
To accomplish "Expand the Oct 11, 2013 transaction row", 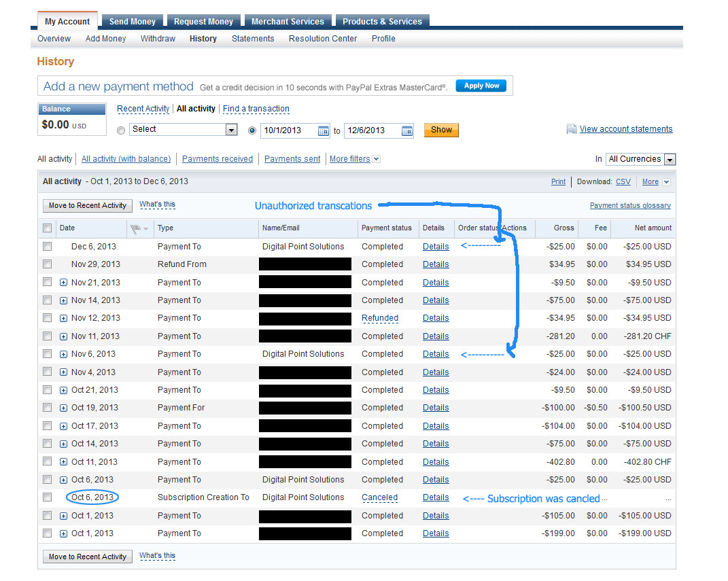I will tap(64, 461).
